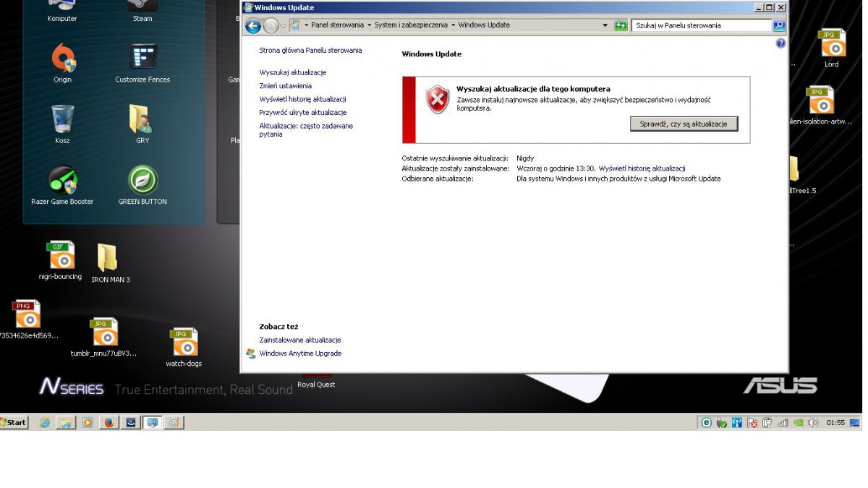The height and width of the screenshot is (488, 868).
Task: Click the Start button
Action: (x=14, y=423)
